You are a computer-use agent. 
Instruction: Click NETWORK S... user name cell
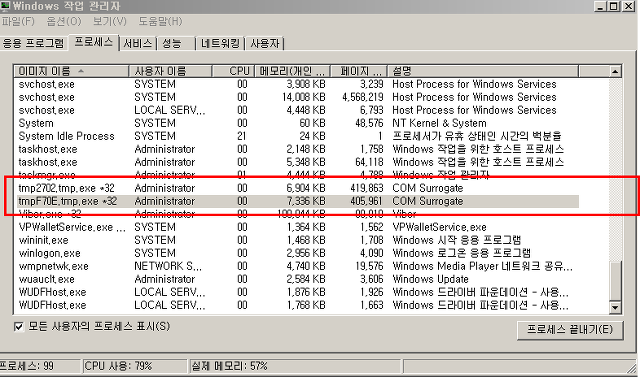168,266
